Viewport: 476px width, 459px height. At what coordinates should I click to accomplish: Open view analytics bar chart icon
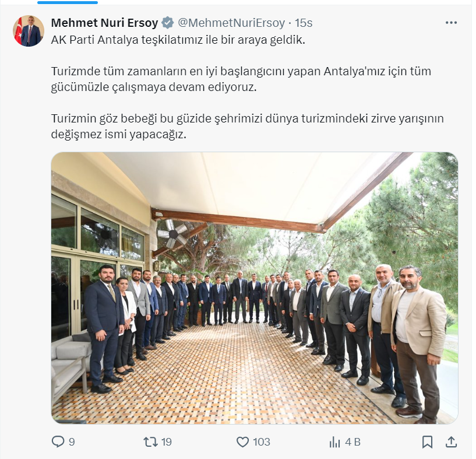334,442
